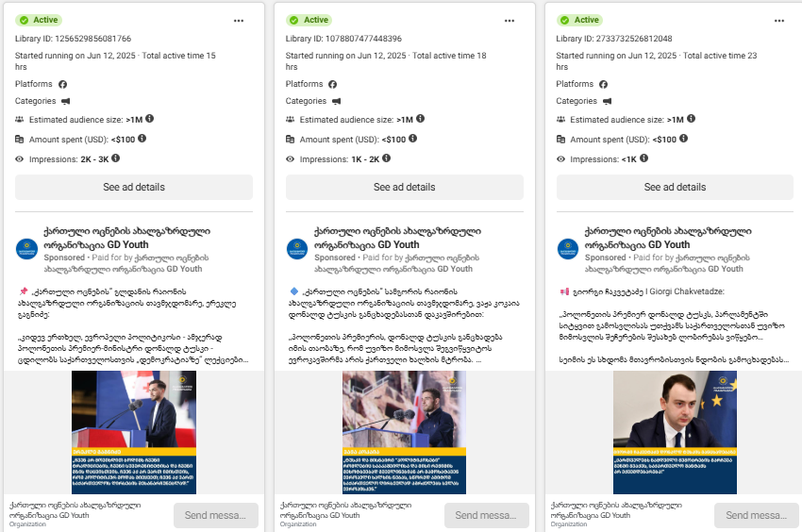Click See ad details for second ad
Screen dimensions: 802x532
(405, 187)
